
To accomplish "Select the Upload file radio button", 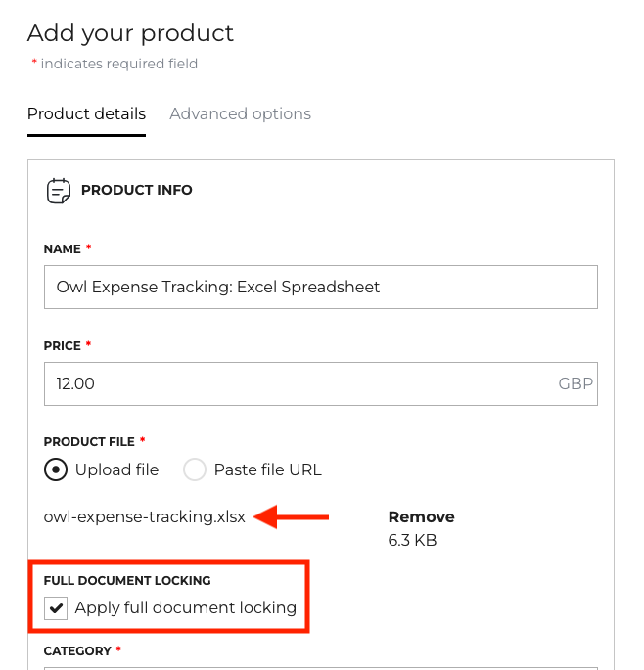I will pos(57,469).
